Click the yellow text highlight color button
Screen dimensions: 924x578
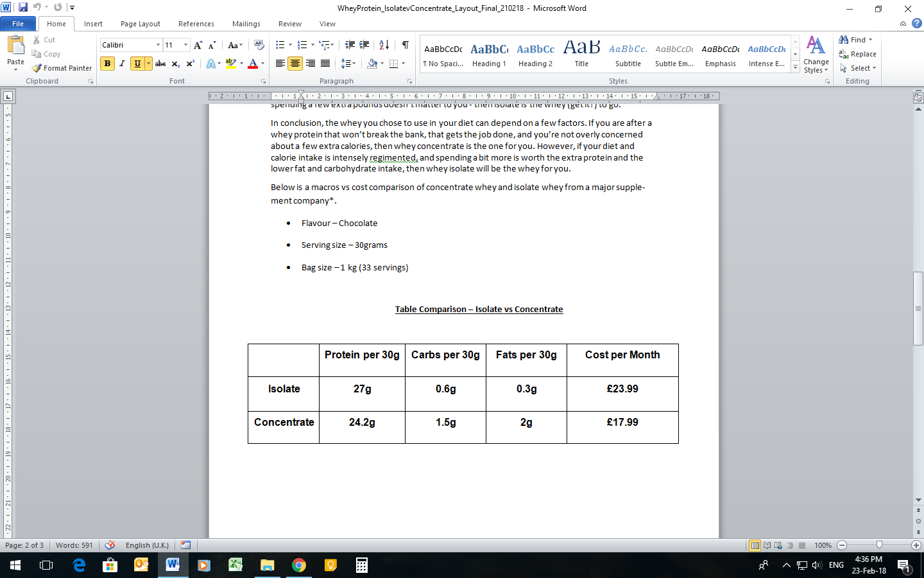pos(231,64)
